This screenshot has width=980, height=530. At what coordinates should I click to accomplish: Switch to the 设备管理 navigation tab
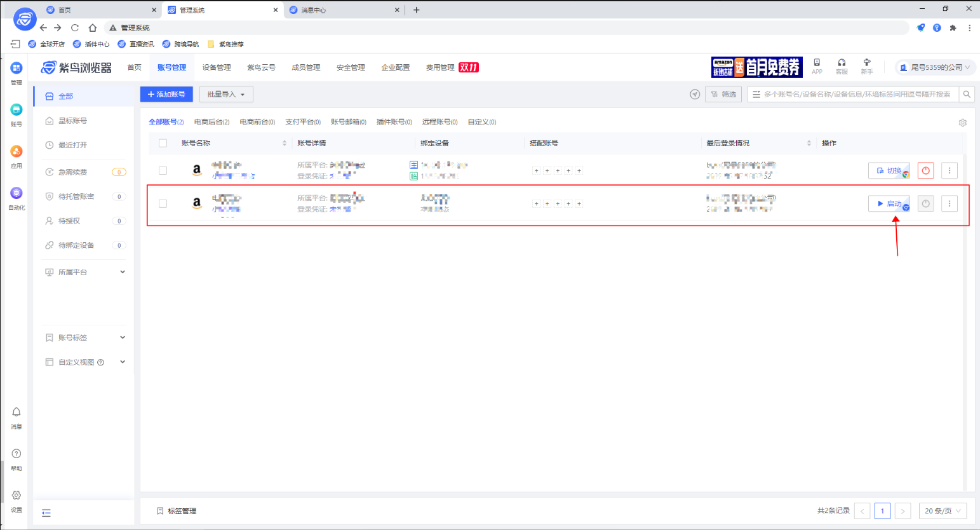(216, 67)
